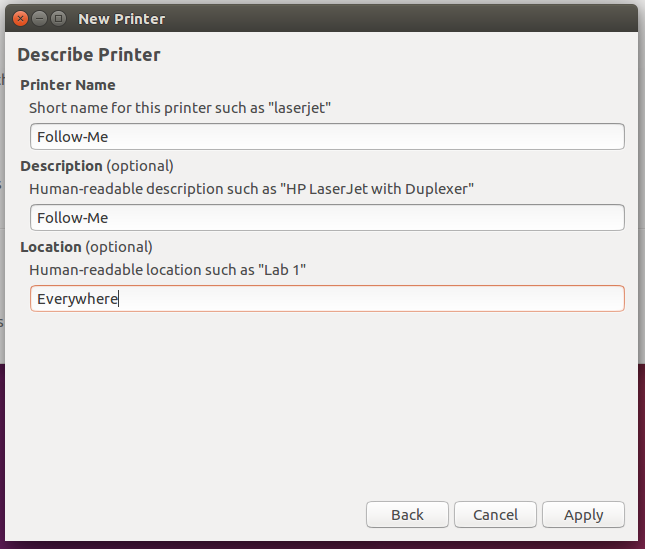Screen dimensions: 645x549
Task: Click the Description (optional) label
Action: point(96,166)
